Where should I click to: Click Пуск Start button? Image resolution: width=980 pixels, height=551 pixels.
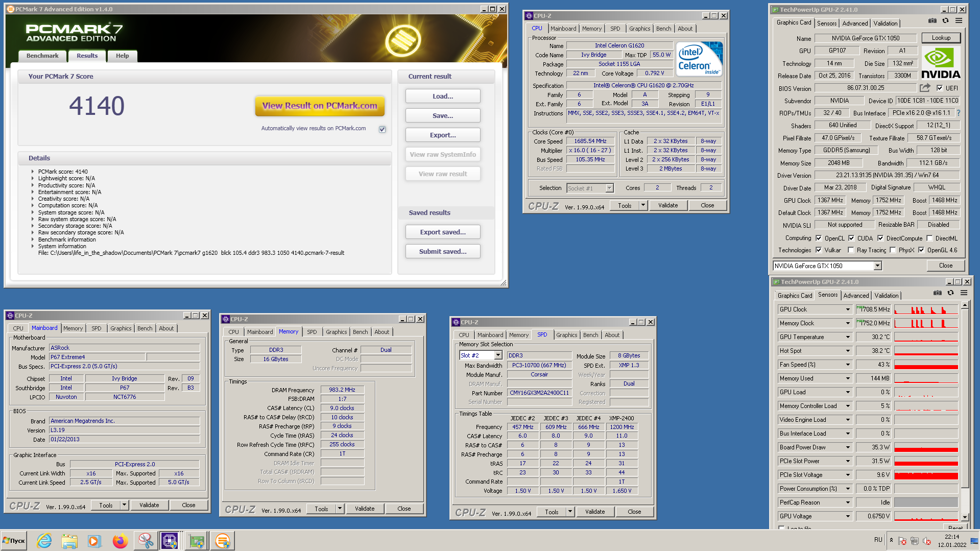click(14, 541)
